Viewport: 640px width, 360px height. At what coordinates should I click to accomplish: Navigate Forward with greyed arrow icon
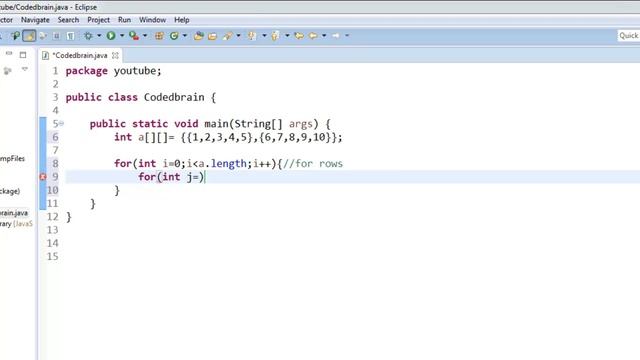pos(336,36)
